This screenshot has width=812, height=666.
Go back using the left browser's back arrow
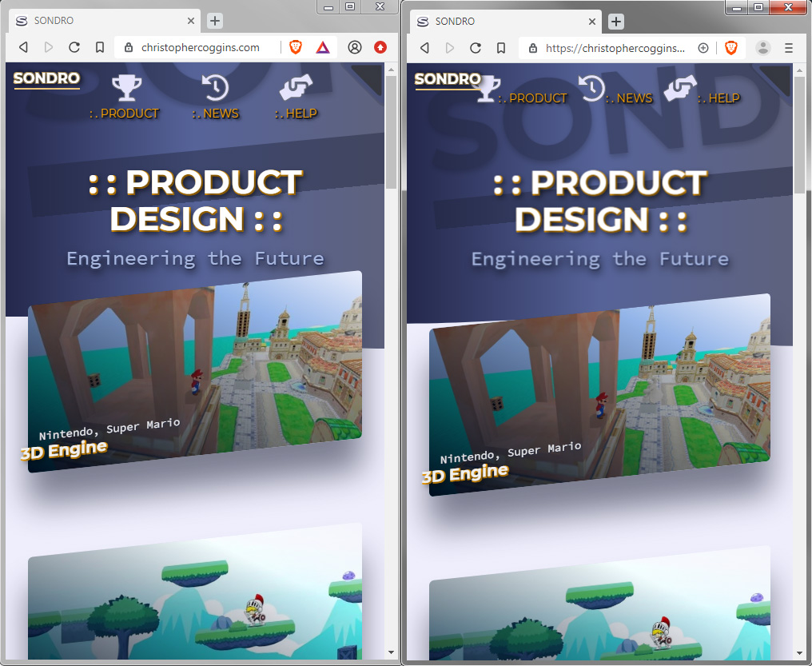point(23,47)
